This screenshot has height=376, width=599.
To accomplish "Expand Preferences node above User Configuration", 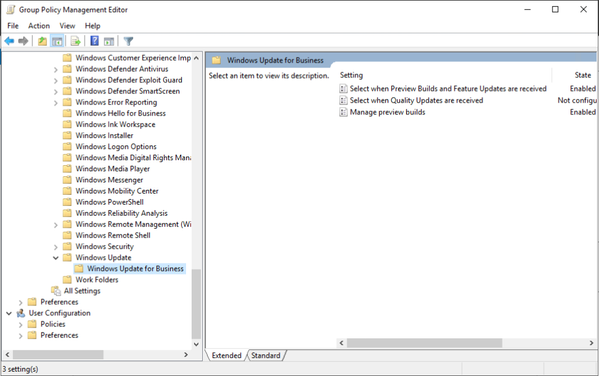I will [21, 302].
